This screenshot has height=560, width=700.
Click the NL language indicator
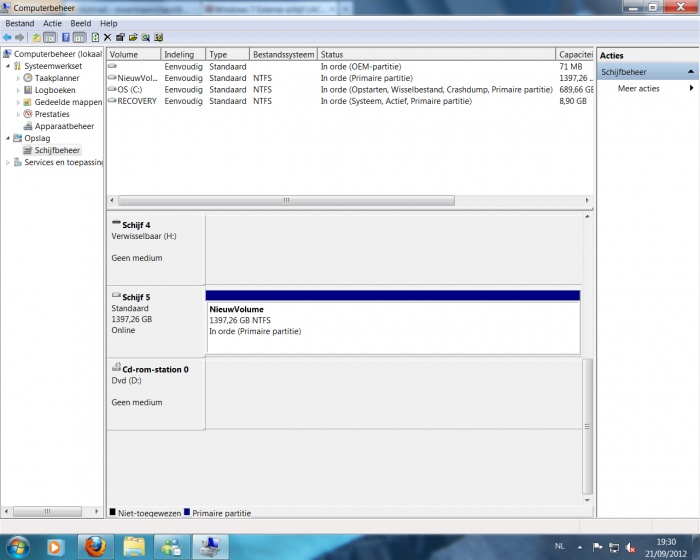point(559,546)
